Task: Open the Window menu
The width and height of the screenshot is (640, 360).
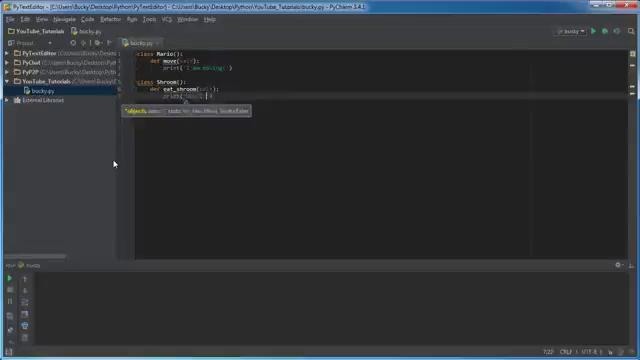Action: click(187, 19)
